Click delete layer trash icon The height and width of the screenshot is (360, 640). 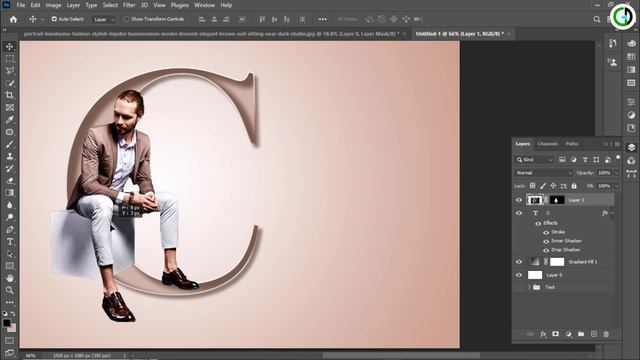606,334
